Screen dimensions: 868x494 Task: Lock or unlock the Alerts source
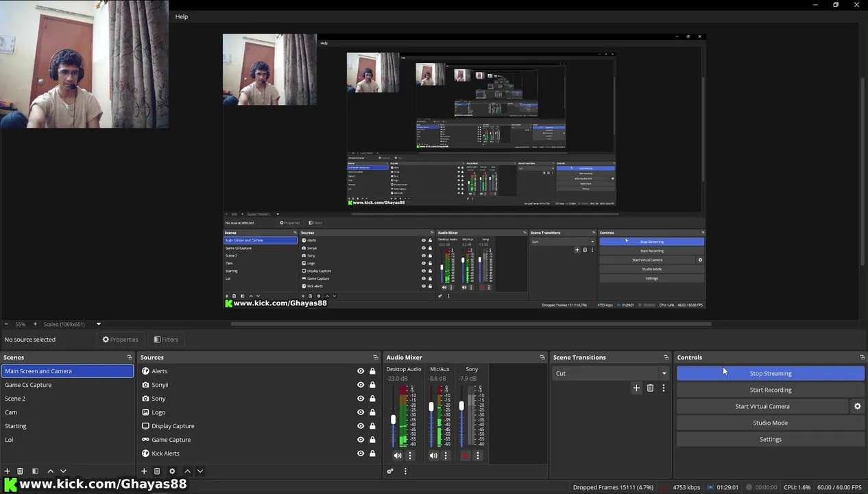point(372,371)
